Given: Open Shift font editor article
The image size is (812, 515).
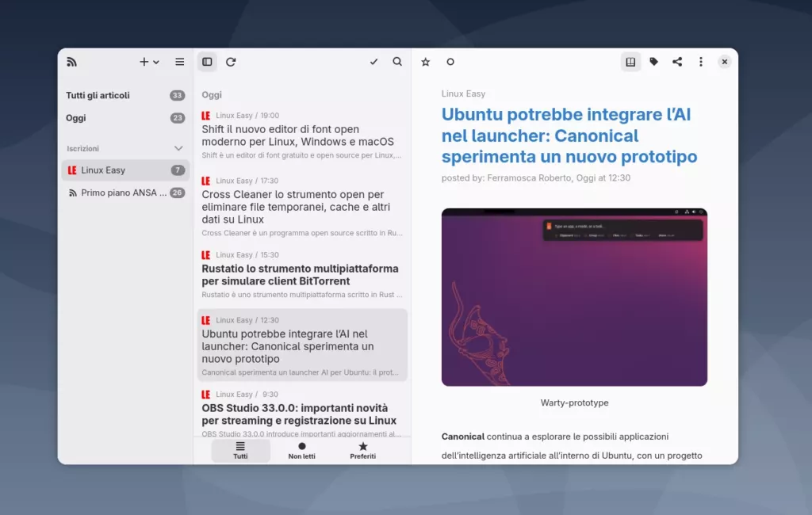Looking at the screenshot, I should 302,135.
